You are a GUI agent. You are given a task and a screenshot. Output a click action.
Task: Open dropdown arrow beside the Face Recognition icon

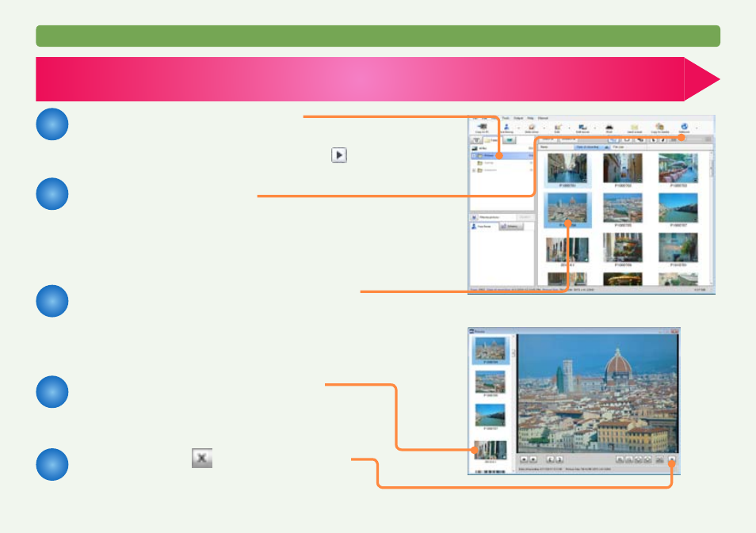coord(519,128)
